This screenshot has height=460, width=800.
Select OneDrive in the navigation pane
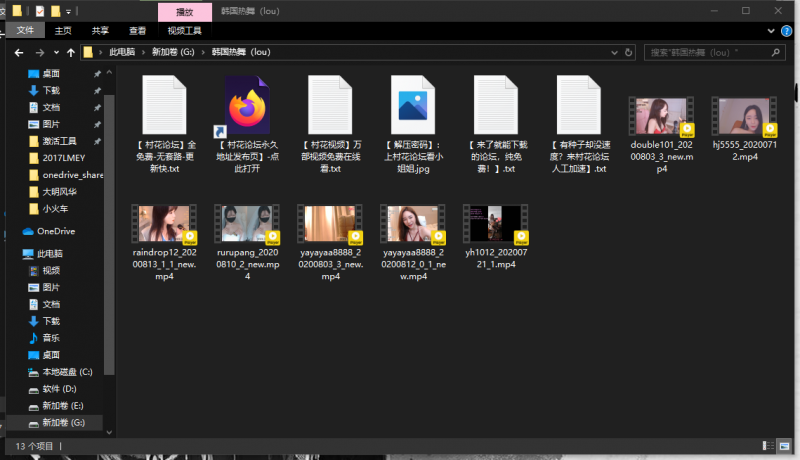coord(55,231)
